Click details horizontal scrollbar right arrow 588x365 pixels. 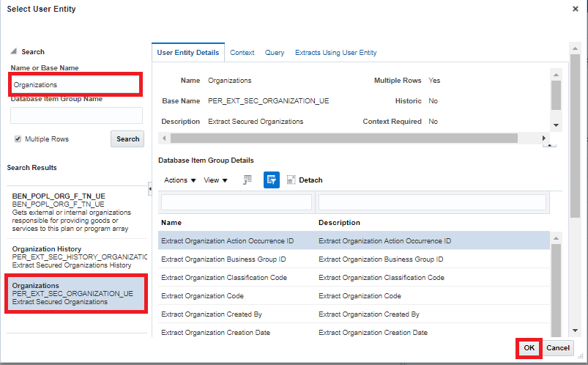pos(544,139)
